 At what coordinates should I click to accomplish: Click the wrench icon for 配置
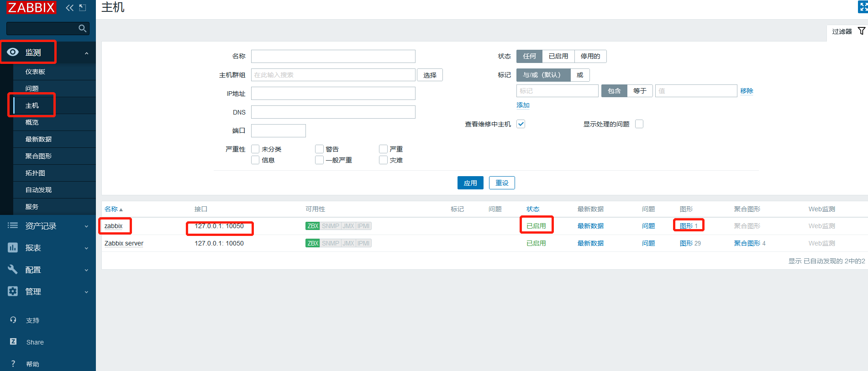[x=13, y=269]
